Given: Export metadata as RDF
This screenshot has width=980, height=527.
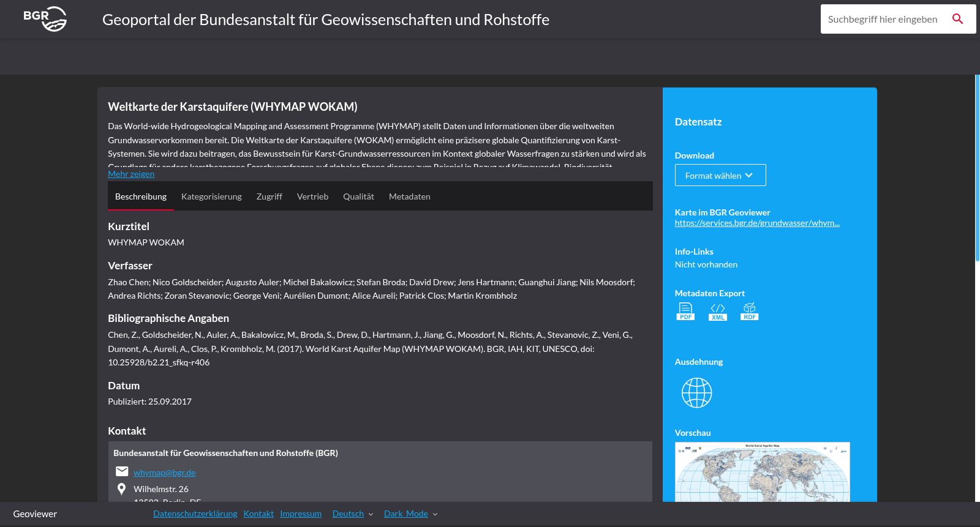Looking at the screenshot, I should [x=750, y=312].
